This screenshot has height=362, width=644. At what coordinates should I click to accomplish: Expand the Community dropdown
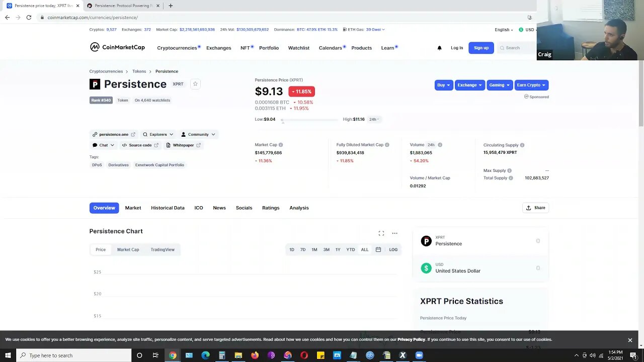point(198,134)
